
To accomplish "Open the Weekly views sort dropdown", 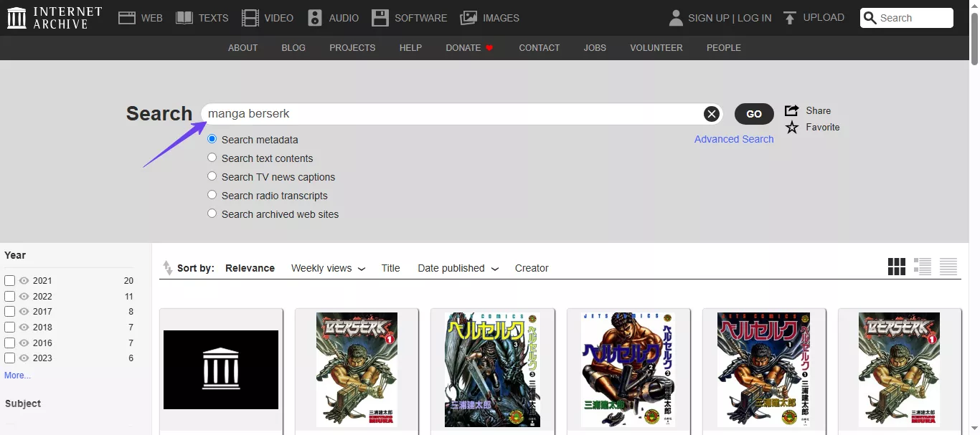I will (x=328, y=267).
